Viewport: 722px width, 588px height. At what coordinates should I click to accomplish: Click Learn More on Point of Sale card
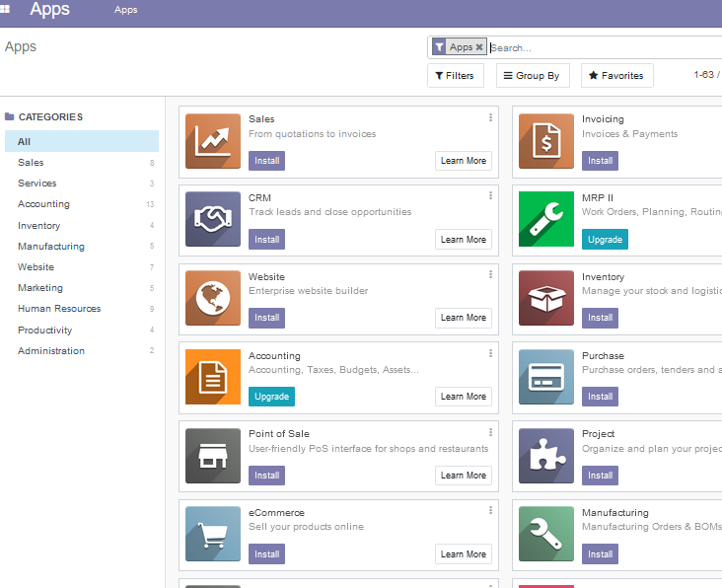[x=464, y=476]
